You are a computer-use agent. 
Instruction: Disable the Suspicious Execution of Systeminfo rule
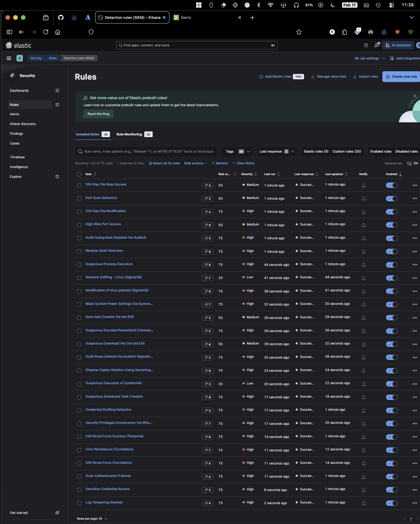(x=392, y=384)
